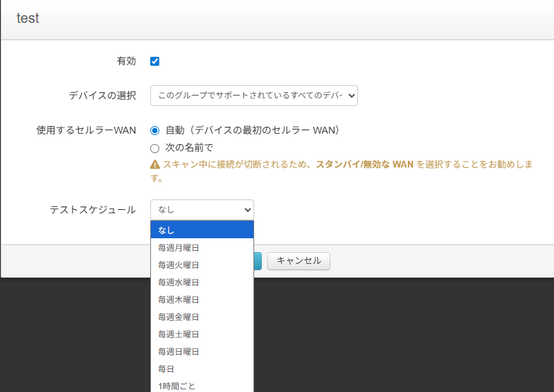This screenshot has width=554, height=392.
Task: Select the 毎週水曜日 option
Action: point(202,282)
